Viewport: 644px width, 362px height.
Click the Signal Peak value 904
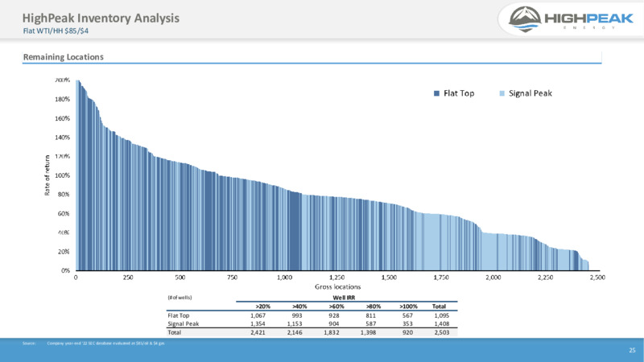[334, 324]
